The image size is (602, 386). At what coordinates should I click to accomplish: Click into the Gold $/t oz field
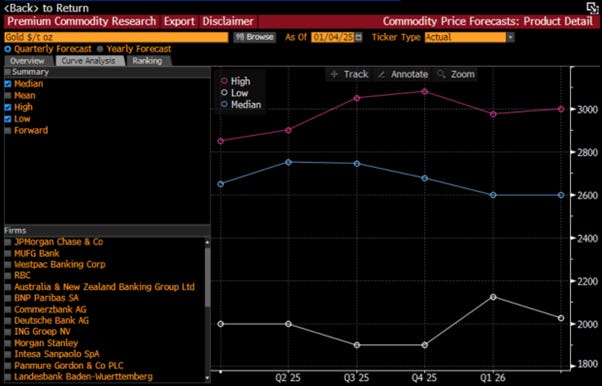coord(116,37)
